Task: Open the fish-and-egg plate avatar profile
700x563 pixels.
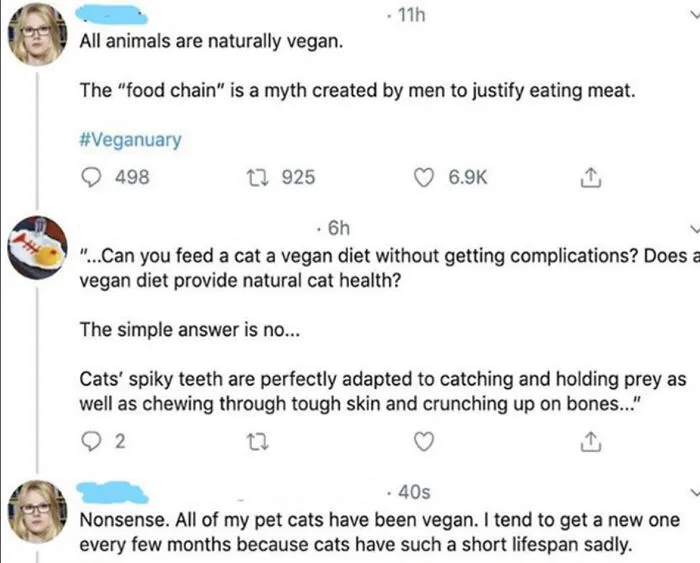Action: 38,248
